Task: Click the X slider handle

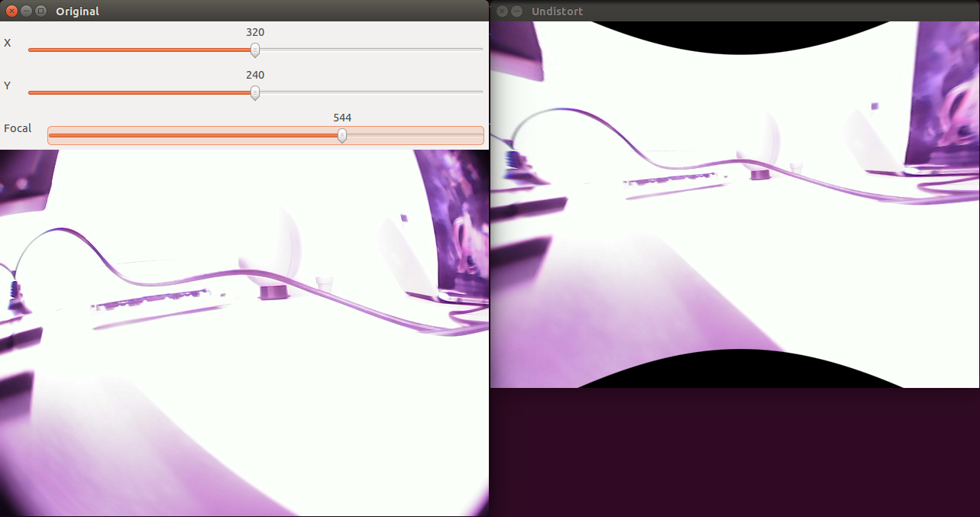Action: tap(255, 50)
